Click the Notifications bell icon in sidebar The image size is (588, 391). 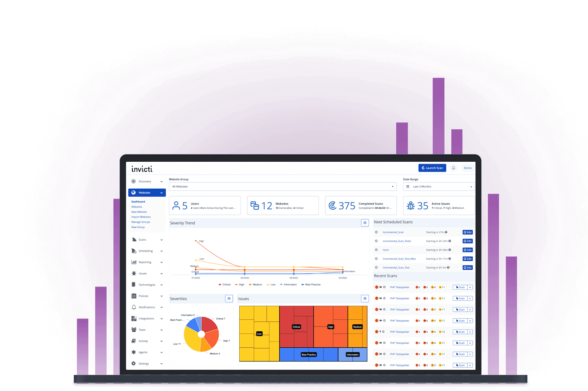click(134, 307)
